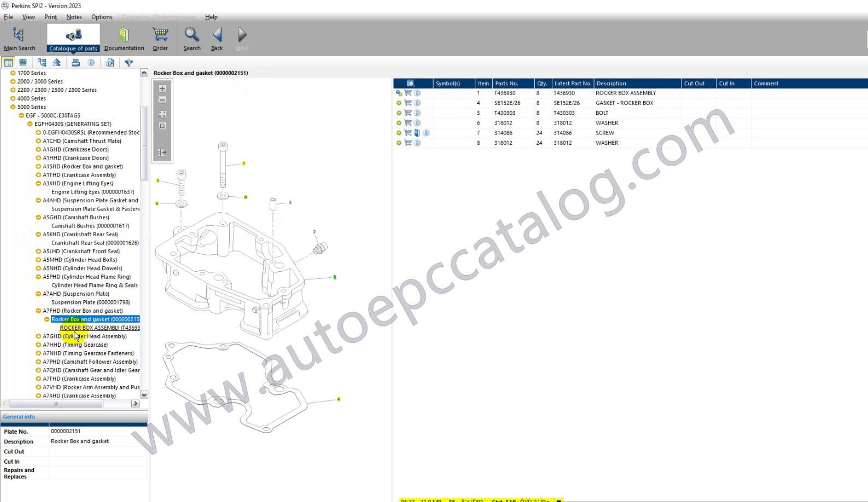The width and height of the screenshot is (868, 502).
Task: Collapse the 5000 Series node
Action: [x=13, y=107]
